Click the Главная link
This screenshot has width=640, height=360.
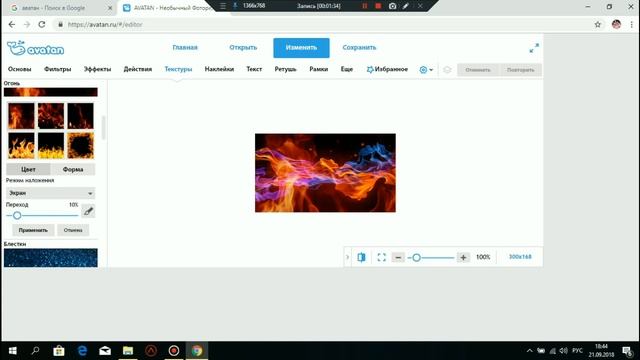(x=185, y=48)
